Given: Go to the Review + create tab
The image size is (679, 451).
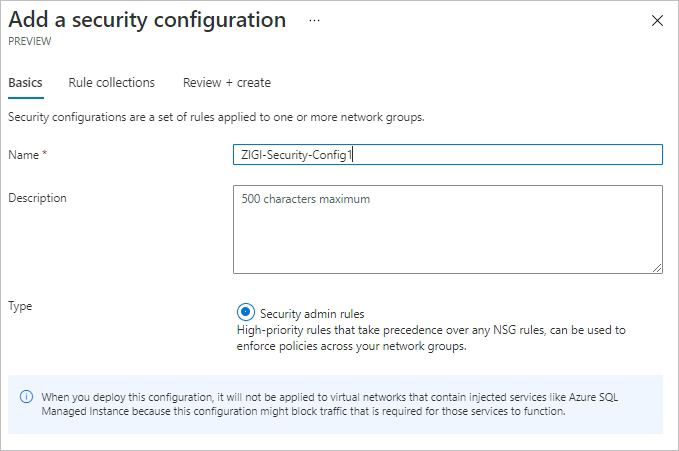Looking at the screenshot, I should (x=227, y=82).
